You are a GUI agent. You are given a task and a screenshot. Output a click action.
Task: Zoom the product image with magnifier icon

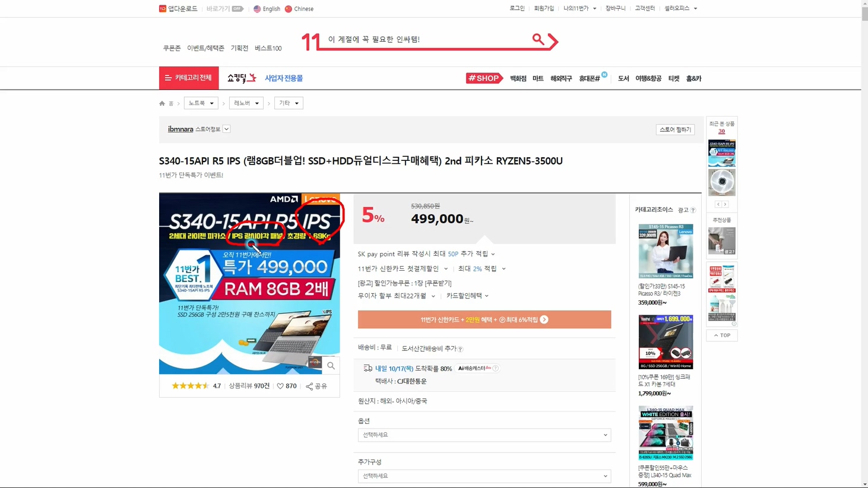331,366
